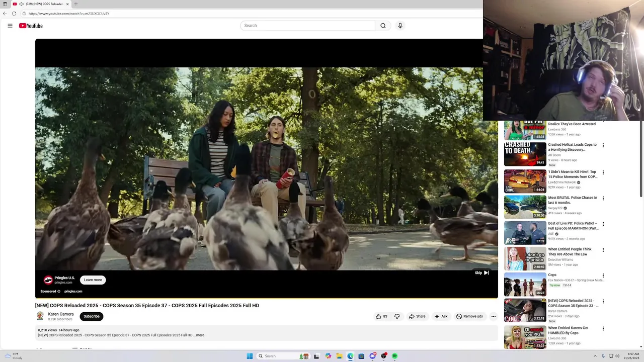Go to YouTube home via logo
The height and width of the screenshot is (362, 644).
pos(31,26)
